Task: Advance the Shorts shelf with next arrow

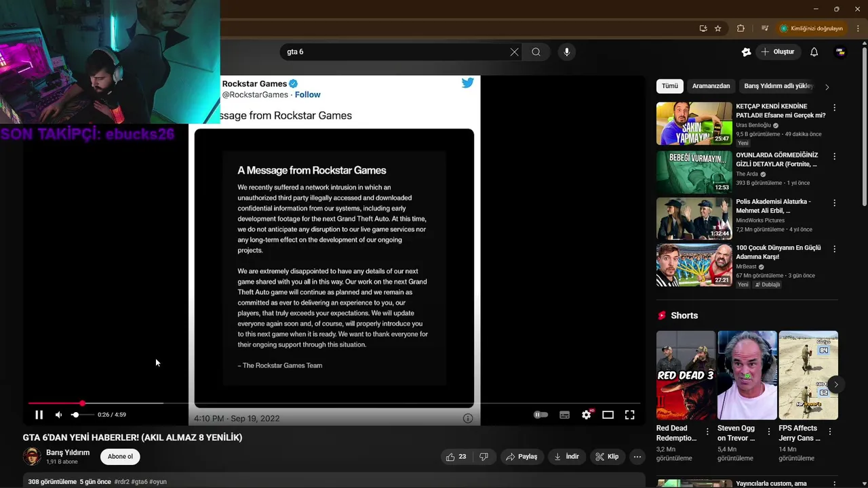Action: [836, 384]
